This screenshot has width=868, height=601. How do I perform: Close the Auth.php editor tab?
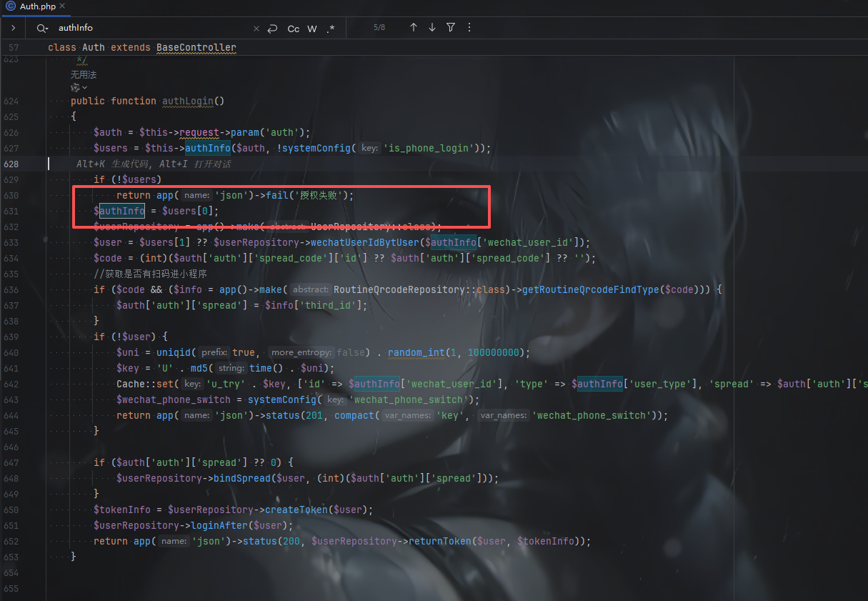tap(62, 6)
